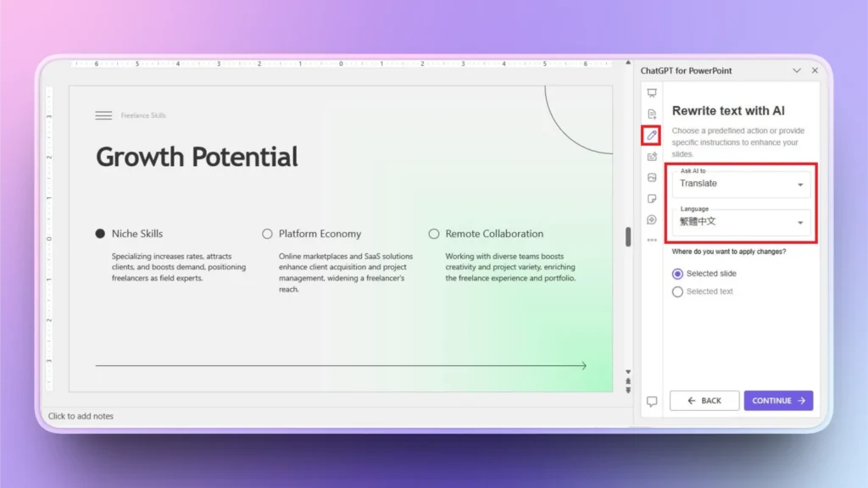
Task: Collapse the ChatGPT for PowerPoint pane chevron
Action: pyautogui.click(x=797, y=70)
